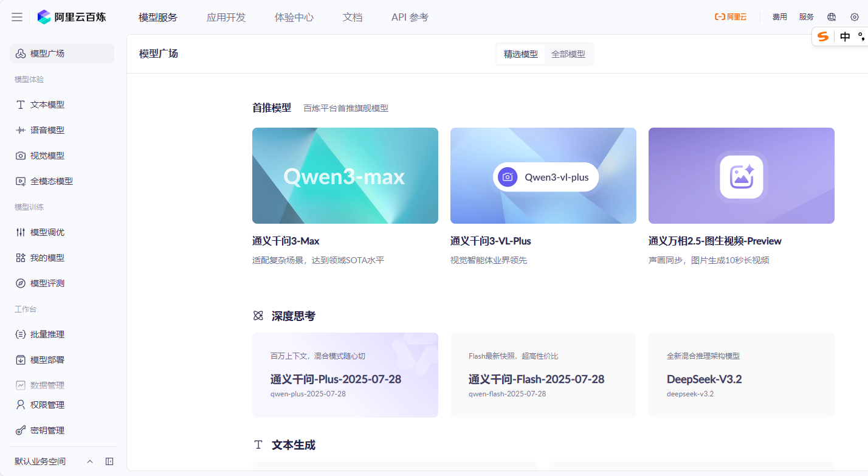Click the globe language icon
The width and height of the screenshot is (868, 476).
832,17
